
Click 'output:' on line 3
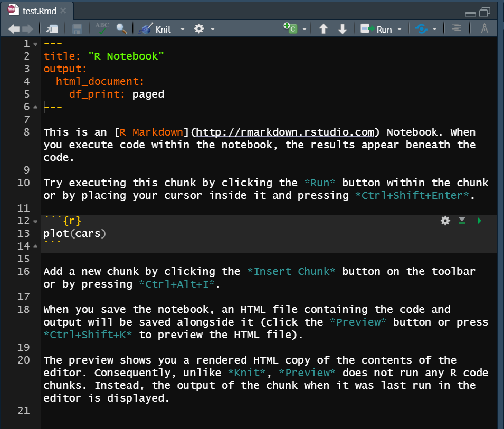(x=65, y=69)
